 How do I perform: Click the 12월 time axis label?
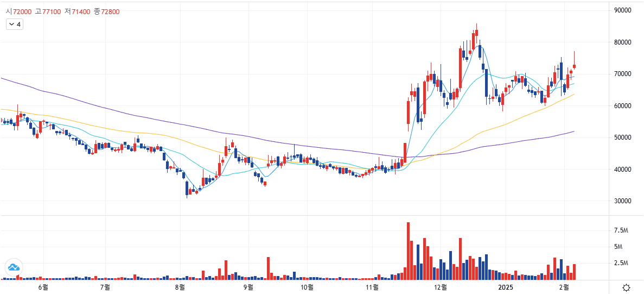[441, 286]
